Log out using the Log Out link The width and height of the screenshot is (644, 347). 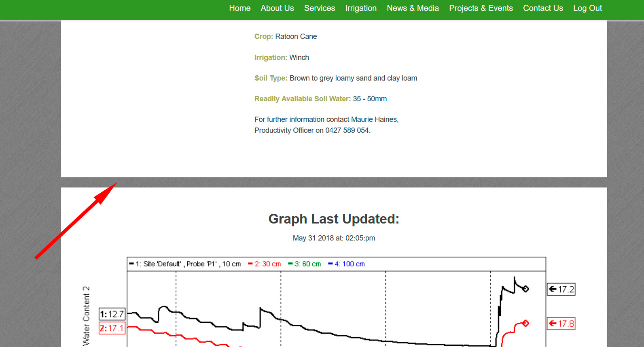pos(587,8)
